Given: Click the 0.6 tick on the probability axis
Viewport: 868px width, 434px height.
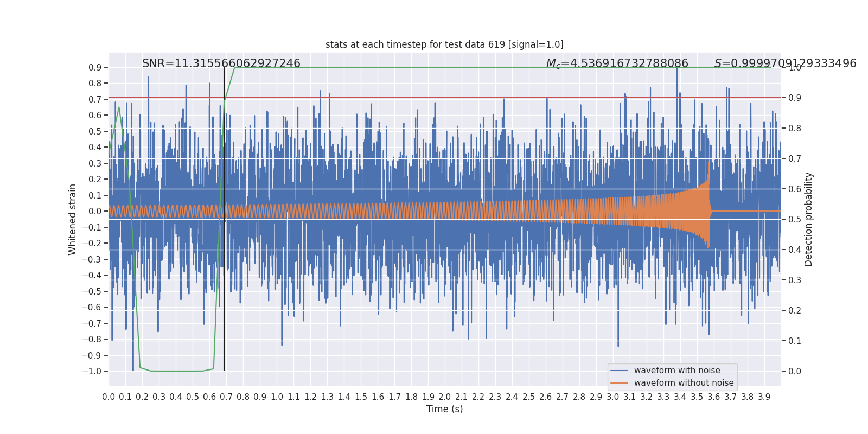Looking at the screenshot, I should tap(795, 189).
